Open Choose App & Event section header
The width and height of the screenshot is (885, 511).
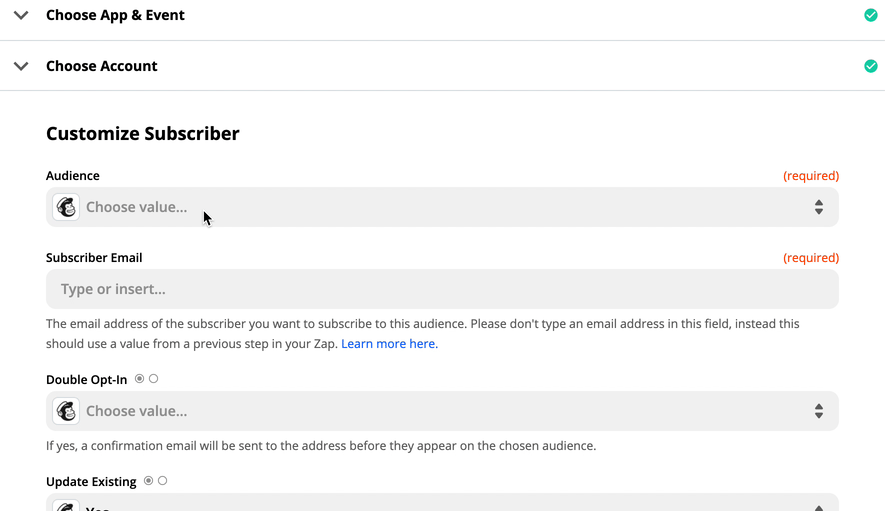click(x=115, y=15)
